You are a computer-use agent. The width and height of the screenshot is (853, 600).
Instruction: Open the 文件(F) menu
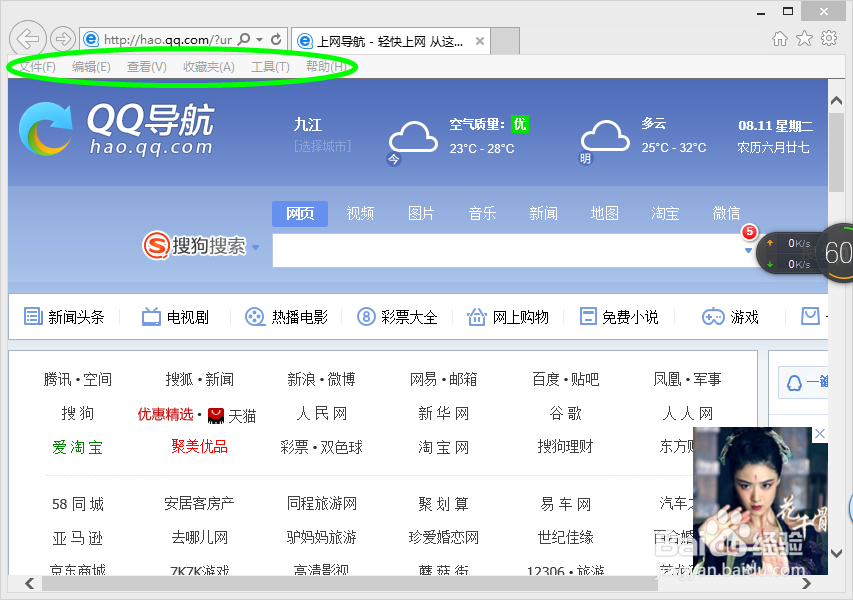click(37, 66)
